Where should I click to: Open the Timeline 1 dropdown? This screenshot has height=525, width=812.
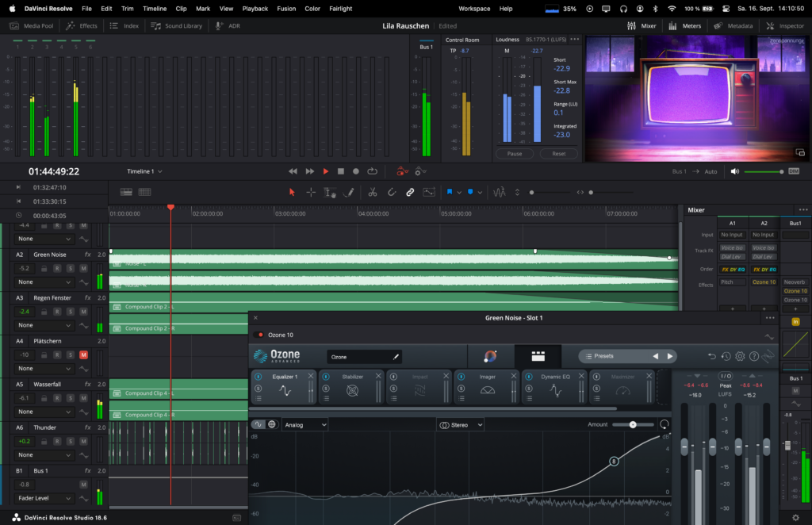click(x=145, y=171)
